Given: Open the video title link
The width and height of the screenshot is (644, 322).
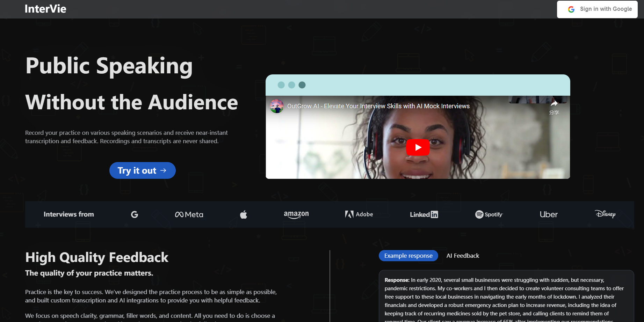Looking at the screenshot, I should (378, 106).
